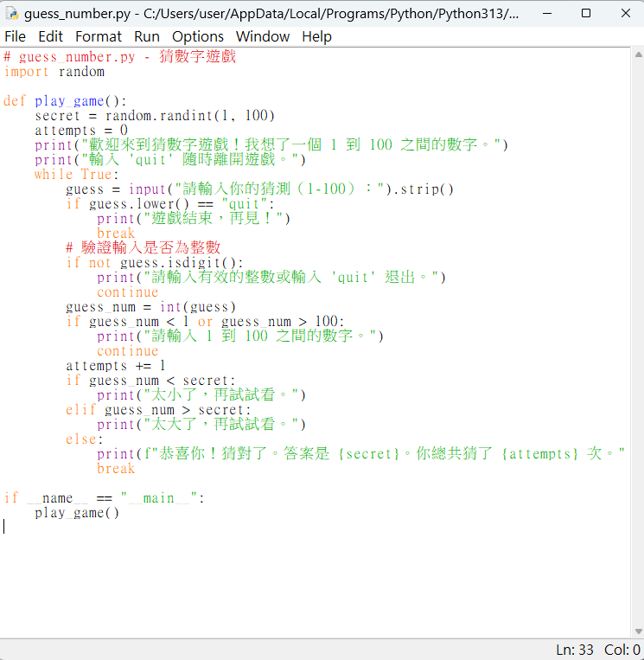
Task: Close the guess_number.py window
Action: [626, 14]
